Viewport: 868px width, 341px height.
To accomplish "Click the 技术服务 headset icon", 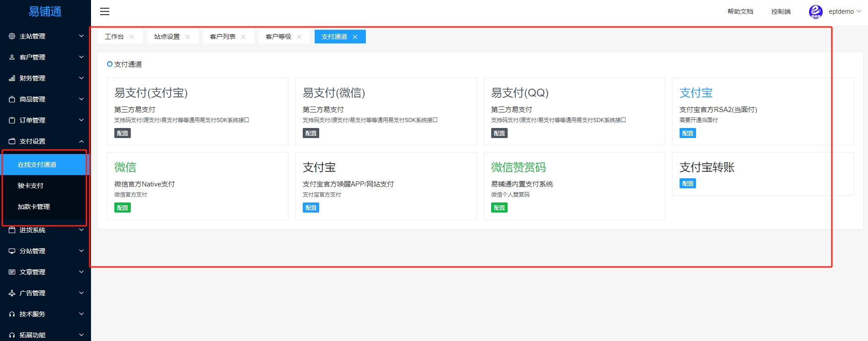I will tap(12, 314).
